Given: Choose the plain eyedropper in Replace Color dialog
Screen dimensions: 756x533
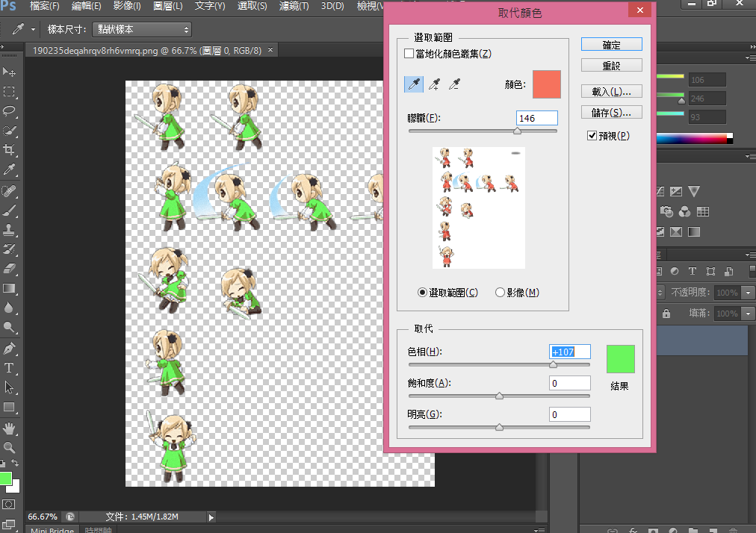Looking at the screenshot, I should click(x=414, y=84).
